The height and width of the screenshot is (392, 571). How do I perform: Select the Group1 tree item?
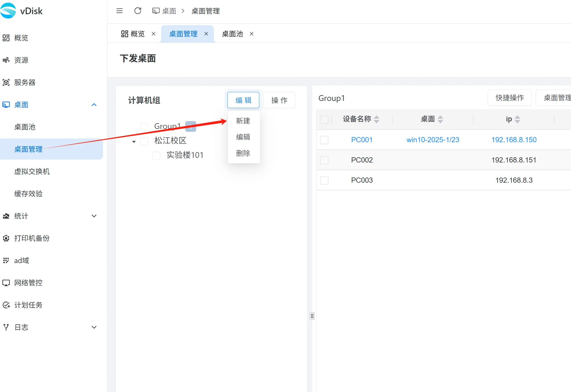click(168, 126)
